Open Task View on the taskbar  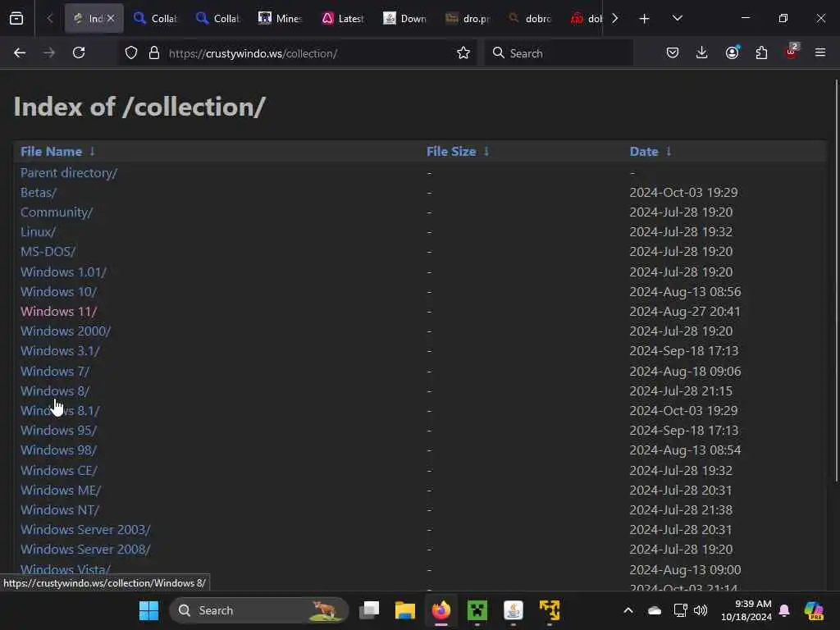[x=369, y=610]
